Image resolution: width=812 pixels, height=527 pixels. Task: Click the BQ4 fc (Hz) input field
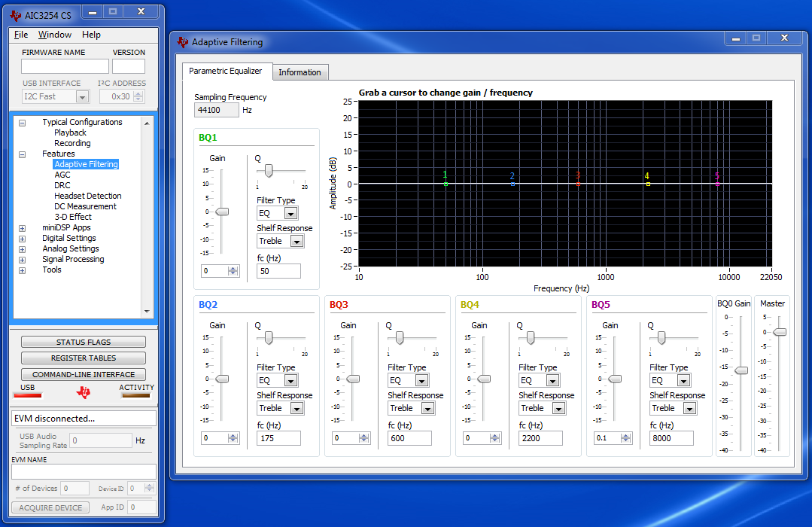pyautogui.click(x=540, y=438)
